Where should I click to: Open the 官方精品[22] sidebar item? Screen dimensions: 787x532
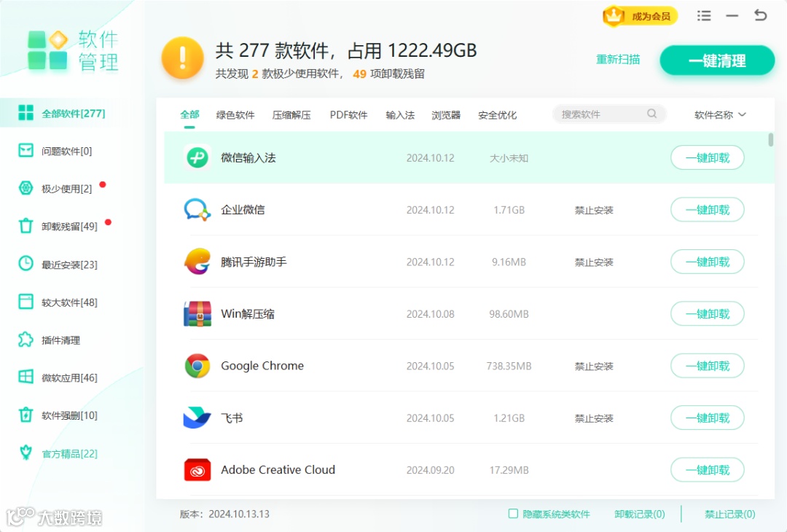pyautogui.click(x=71, y=453)
